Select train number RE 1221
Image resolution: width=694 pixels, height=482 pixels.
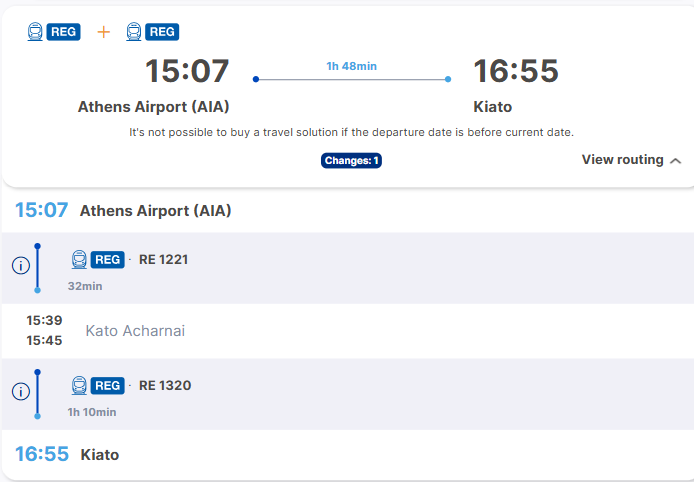coord(163,259)
